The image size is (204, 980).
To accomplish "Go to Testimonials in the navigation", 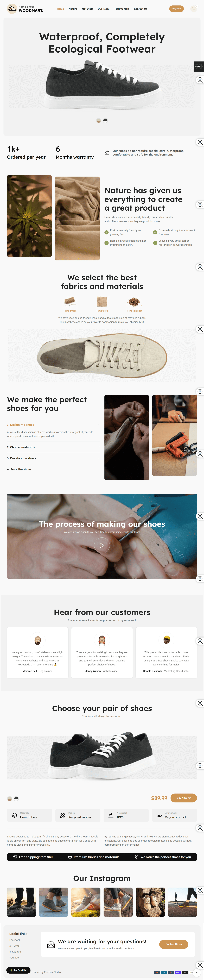I will coord(122,9).
